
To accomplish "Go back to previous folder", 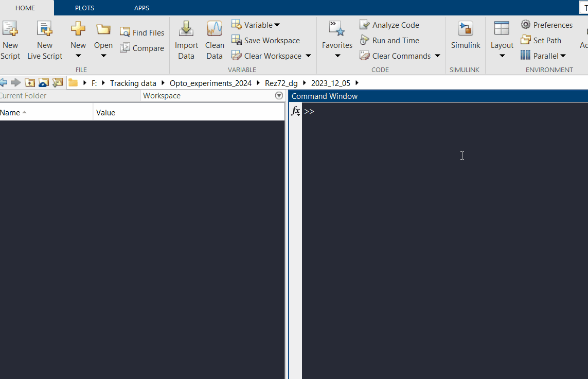I will coord(4,82).
